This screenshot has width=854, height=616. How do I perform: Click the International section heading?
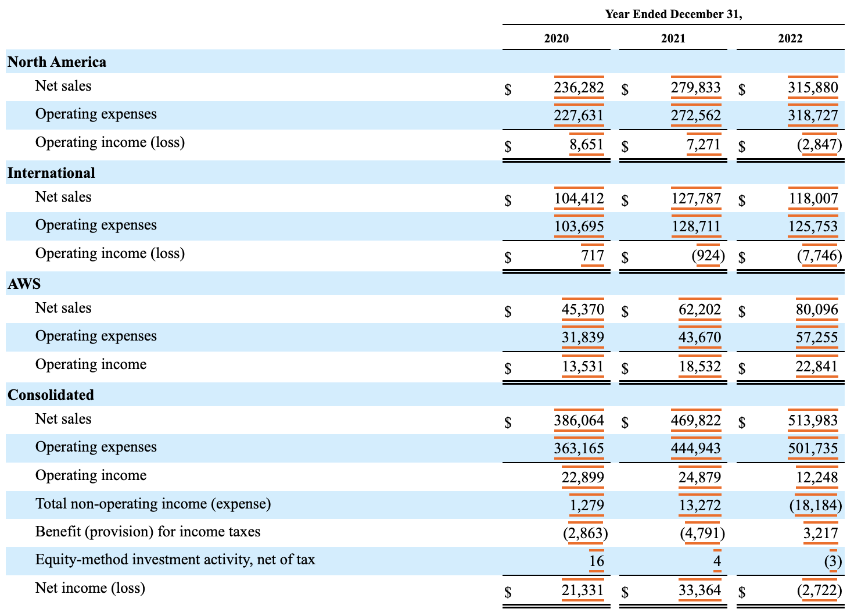coord(51,173)
